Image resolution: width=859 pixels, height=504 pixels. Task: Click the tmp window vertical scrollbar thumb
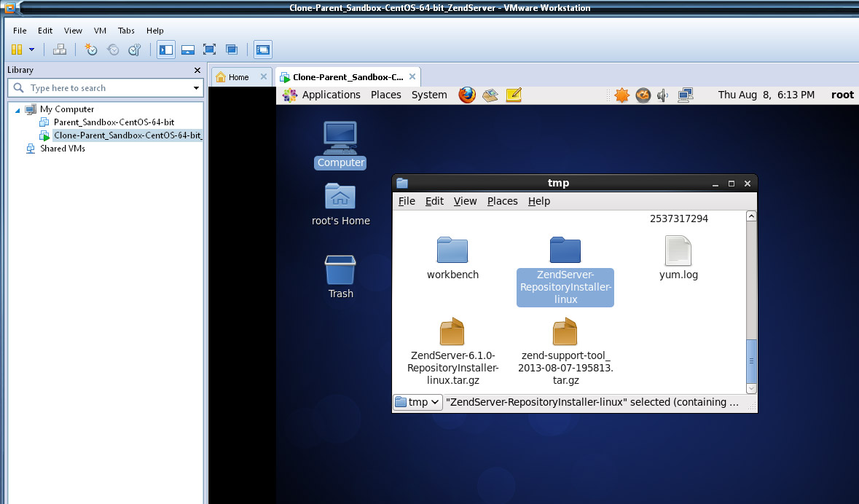pos(752,361)
